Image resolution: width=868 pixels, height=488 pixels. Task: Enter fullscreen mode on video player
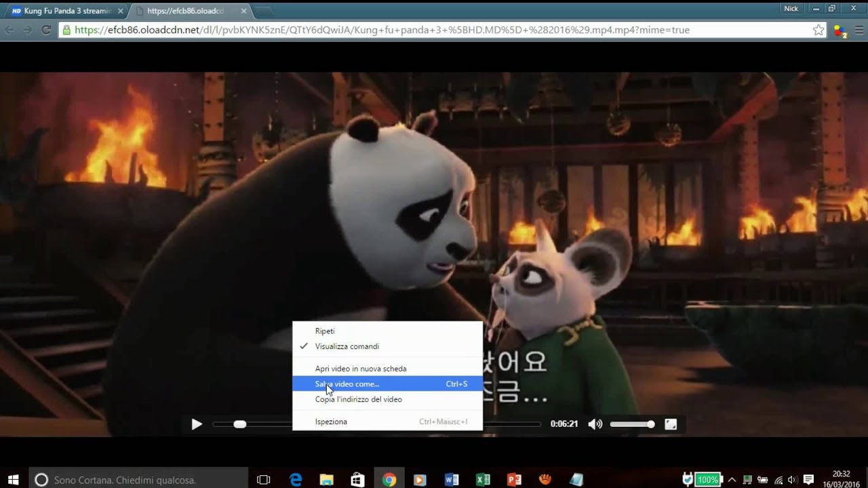pyautogui.click(x=671, y=424)
